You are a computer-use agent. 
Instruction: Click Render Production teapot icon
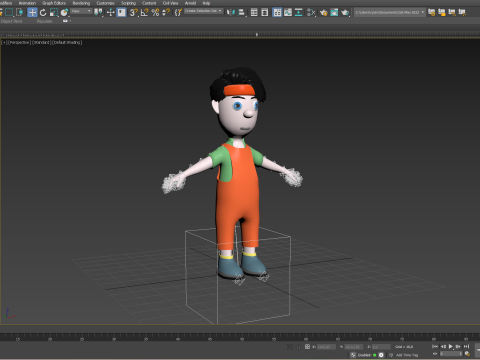345,12
